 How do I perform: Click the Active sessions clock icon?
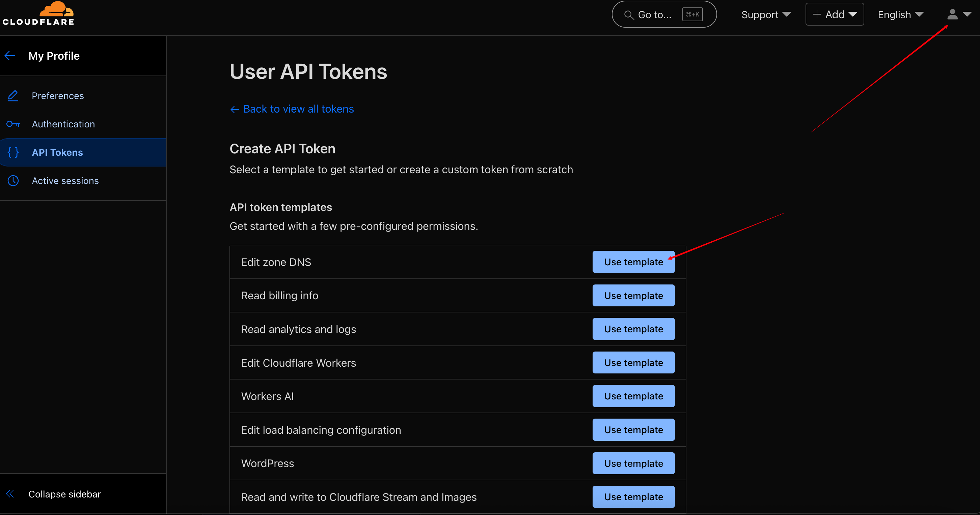coord(13,181)
